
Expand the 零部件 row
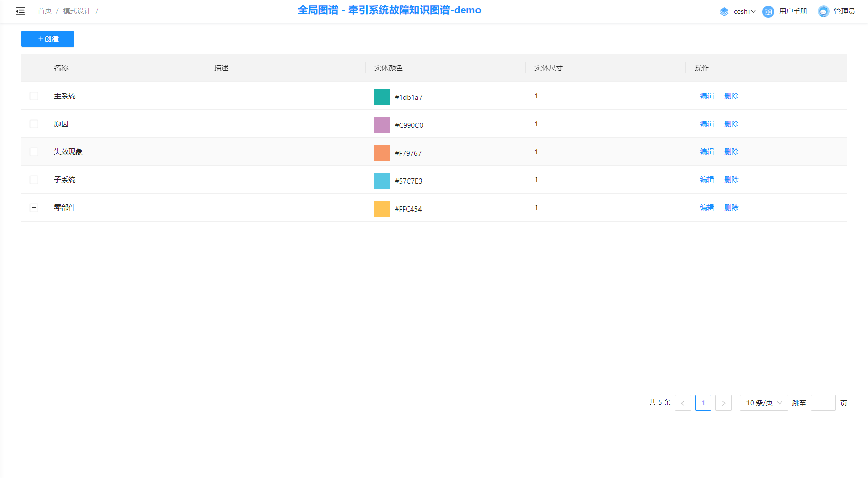point(34,207)
